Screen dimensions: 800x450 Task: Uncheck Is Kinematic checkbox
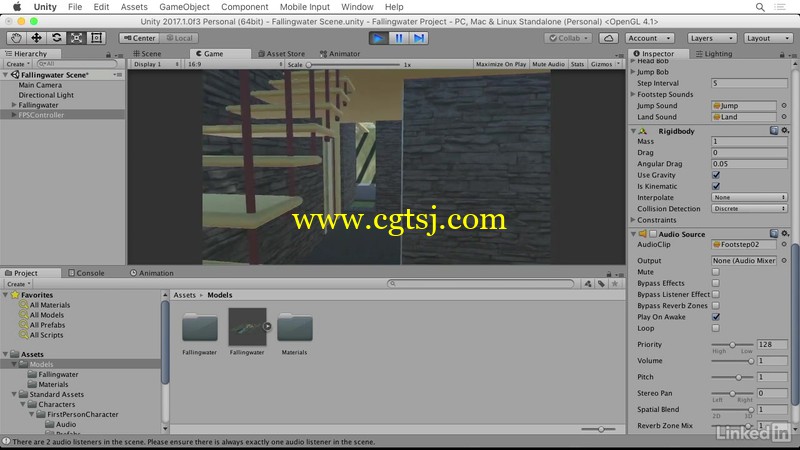(x=716, y=186)
